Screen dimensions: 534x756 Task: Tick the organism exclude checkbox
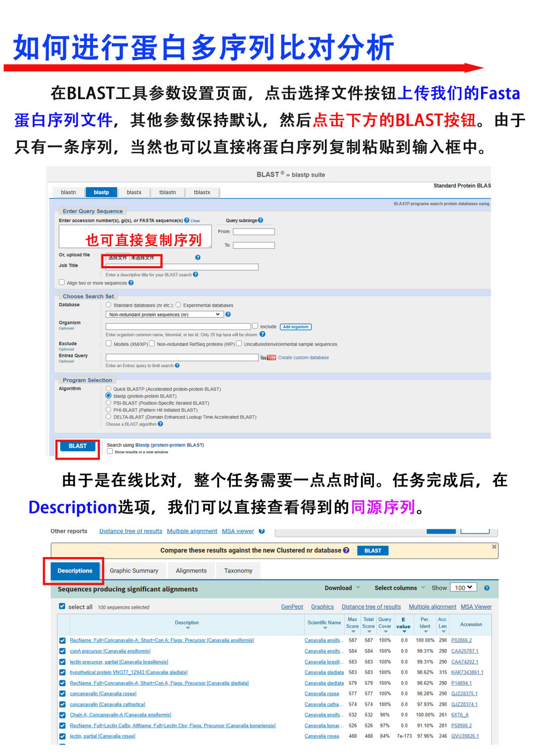[x=255, y=326]
